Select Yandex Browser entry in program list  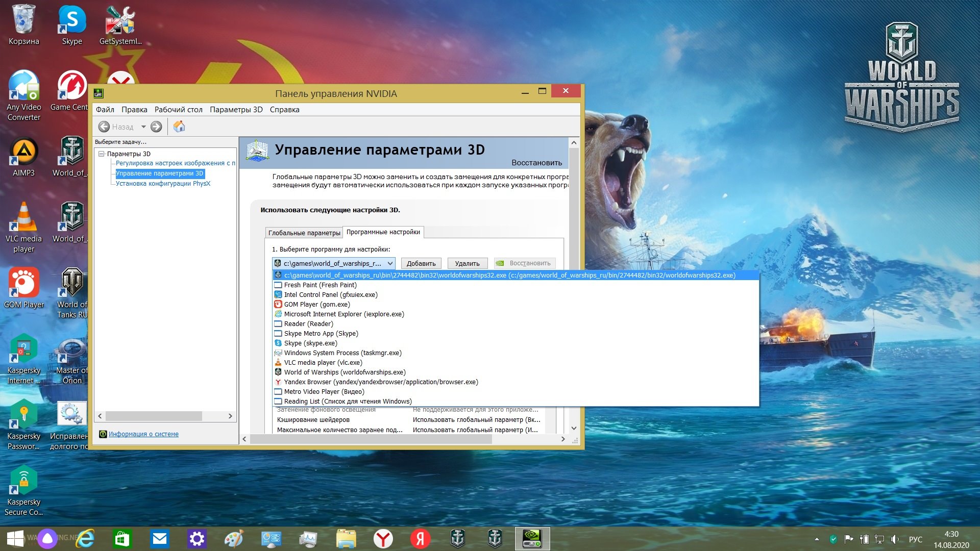(381, 382)
